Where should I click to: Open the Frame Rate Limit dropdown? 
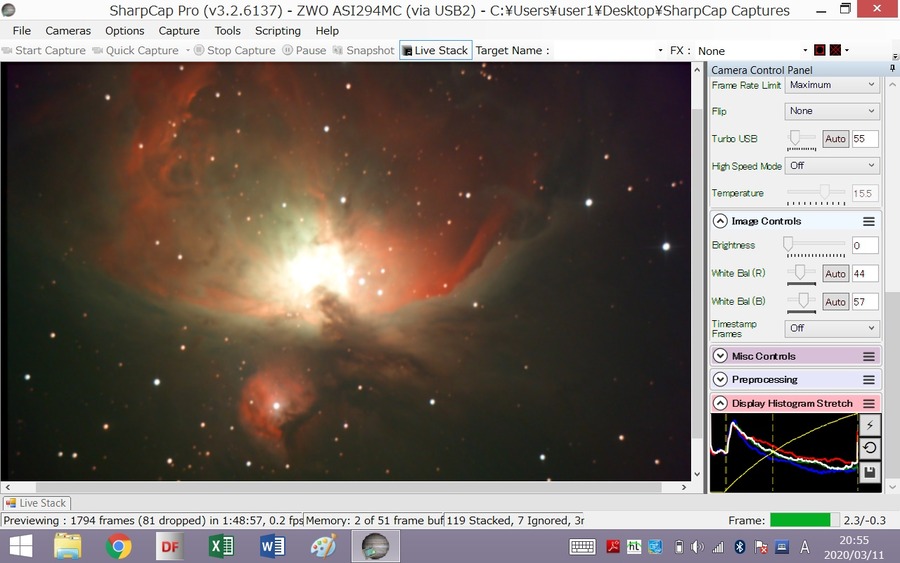tap(832, 85)
